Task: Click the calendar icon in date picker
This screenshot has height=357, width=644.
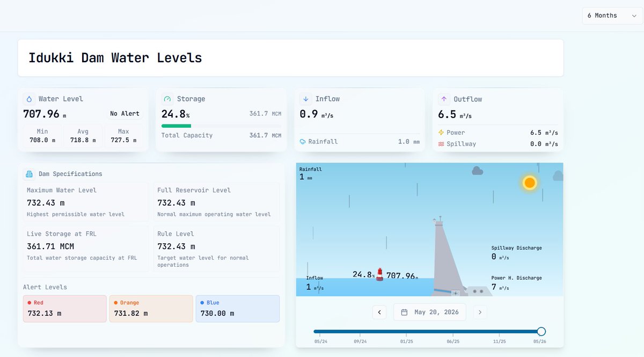Action: pos(405,312)
